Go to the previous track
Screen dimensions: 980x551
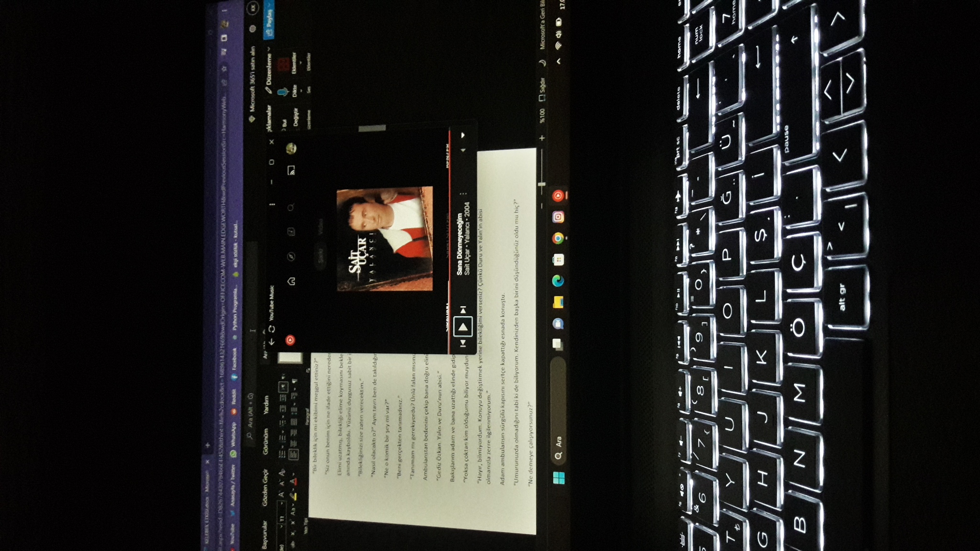(463, 343)
